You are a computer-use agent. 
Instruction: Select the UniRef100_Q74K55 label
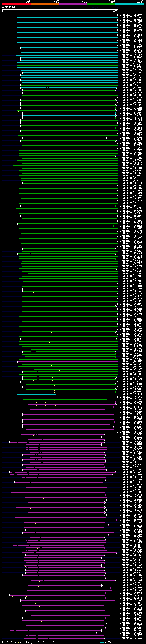131,414
